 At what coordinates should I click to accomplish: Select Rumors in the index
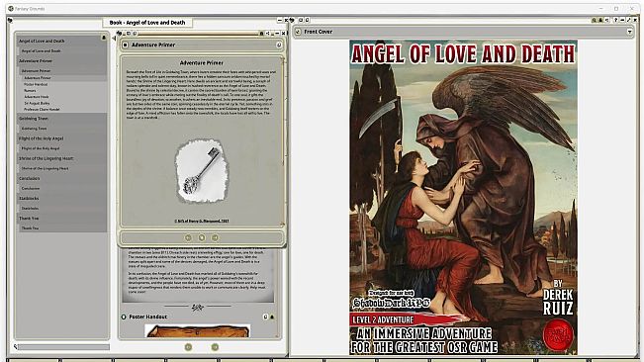(30, 90)
